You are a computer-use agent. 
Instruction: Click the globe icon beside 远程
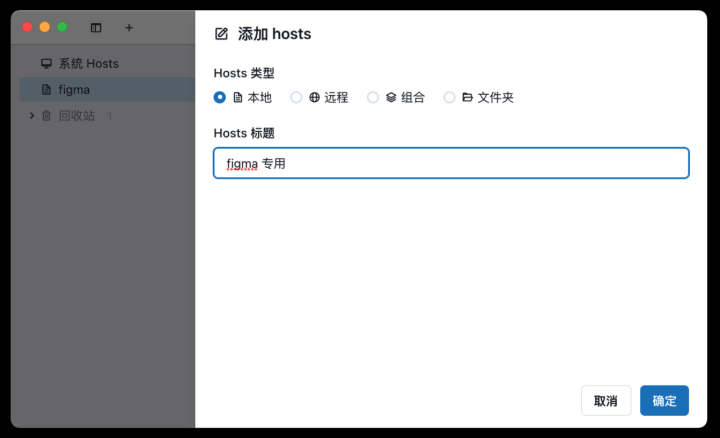point(315,97)
